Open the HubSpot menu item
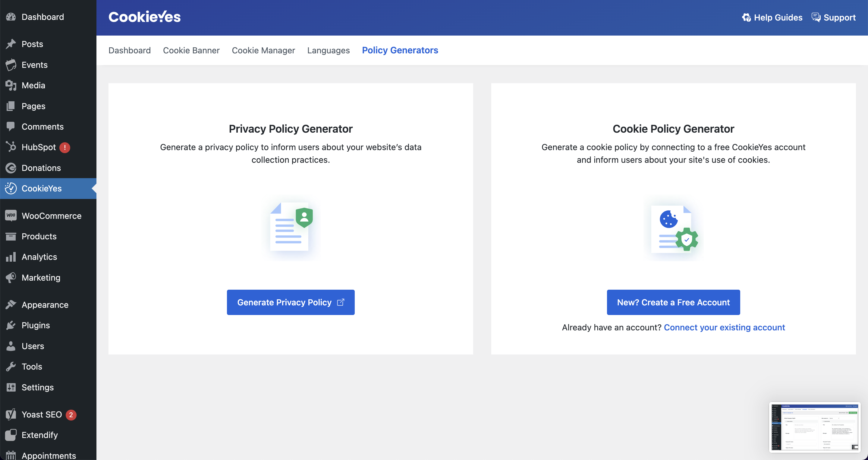The height and width of the screenshot is (460, 868). click(48, 147)
